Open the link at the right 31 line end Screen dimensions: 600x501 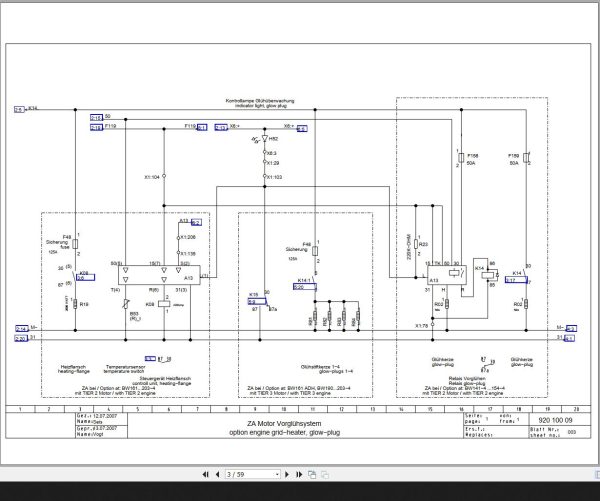point(569,338)
